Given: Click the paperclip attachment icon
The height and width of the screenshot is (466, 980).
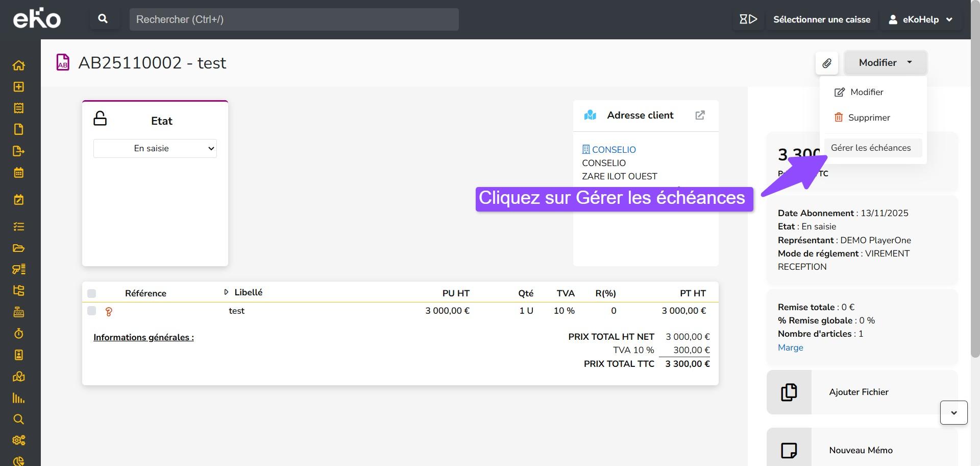Looking at the screenshot, I should click(x=826, y=63).
